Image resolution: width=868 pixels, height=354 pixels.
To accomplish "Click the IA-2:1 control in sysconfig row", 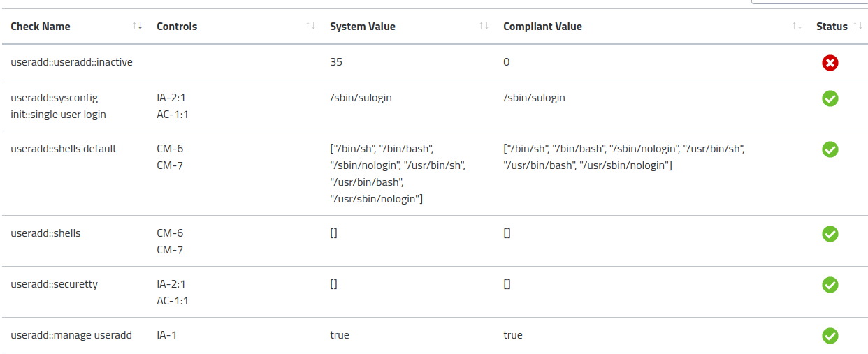I will pyautogui.click(x=171, y=98).
